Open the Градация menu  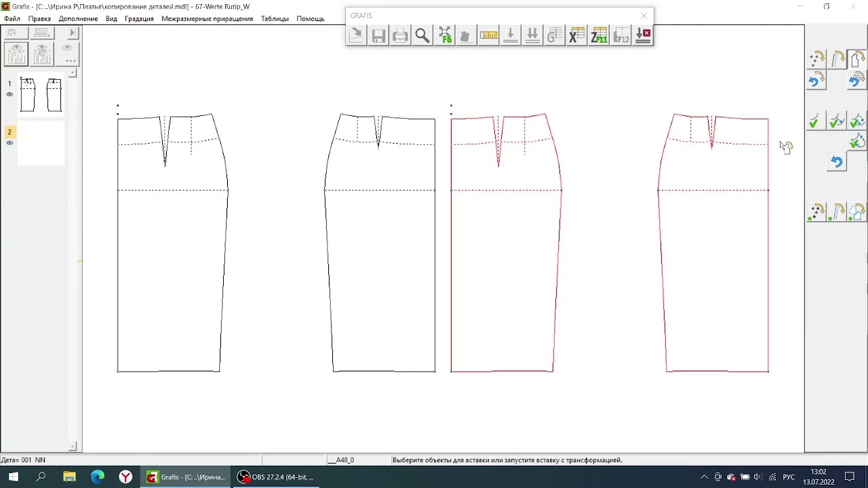tap(138, 18)
